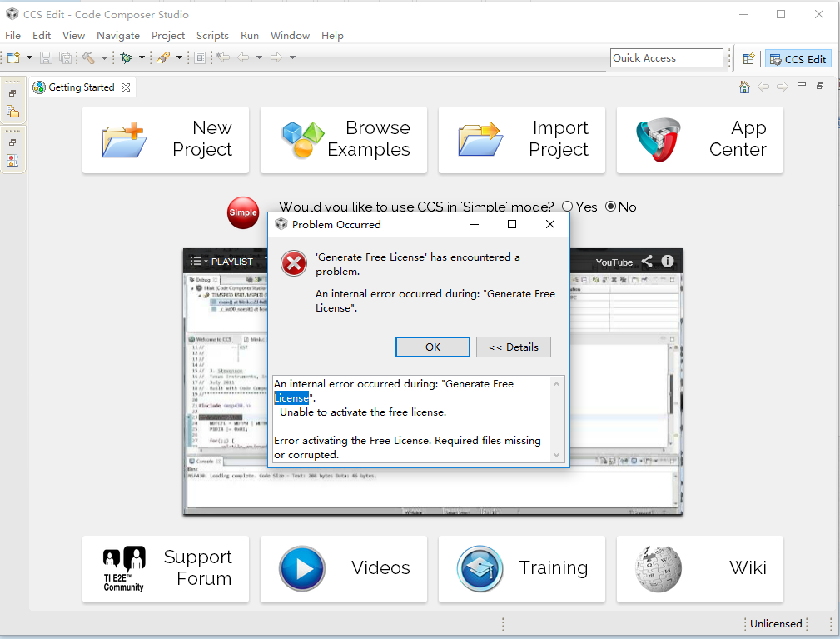Screen dimensions: 840x639
Task: Open the lower sidebar view icon
Action: 12,160
